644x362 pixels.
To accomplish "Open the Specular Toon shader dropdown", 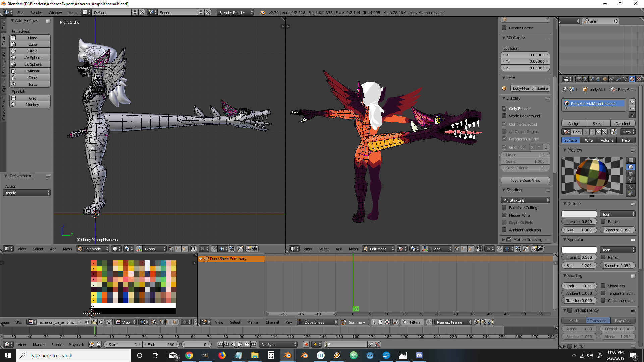I will pos(618,250).
